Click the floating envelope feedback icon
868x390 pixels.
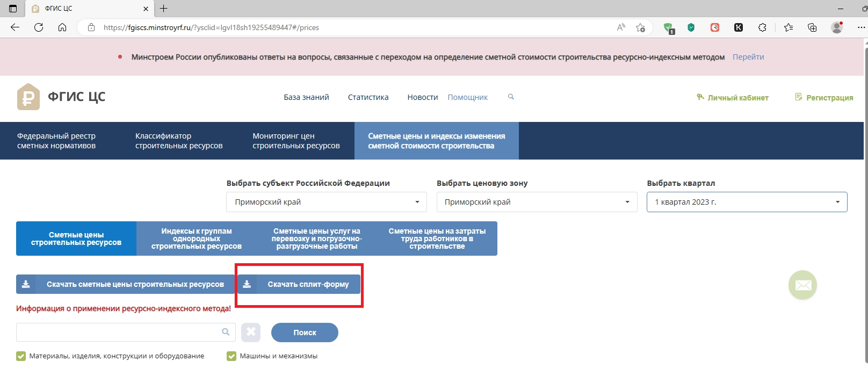tap(802, 285)
